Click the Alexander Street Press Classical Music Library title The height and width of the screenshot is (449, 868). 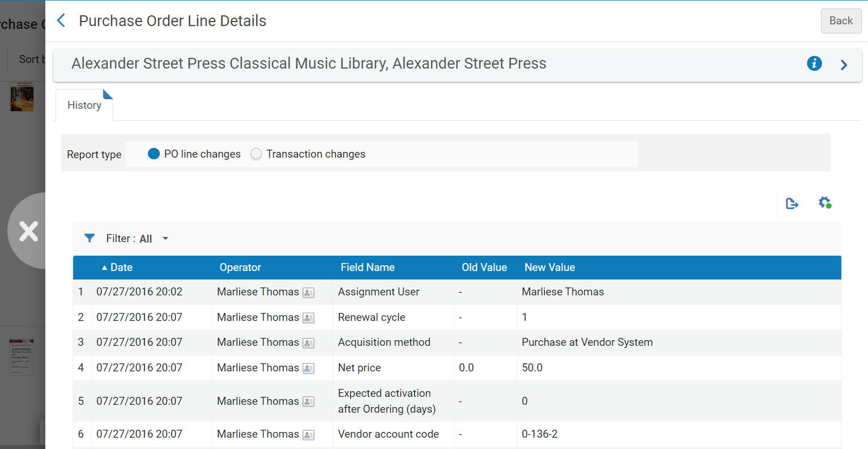point(309,63)
